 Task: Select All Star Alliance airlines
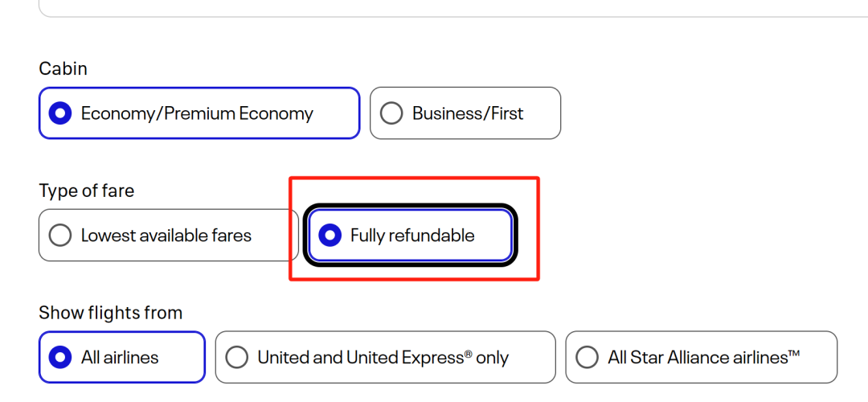click(701, 357)
